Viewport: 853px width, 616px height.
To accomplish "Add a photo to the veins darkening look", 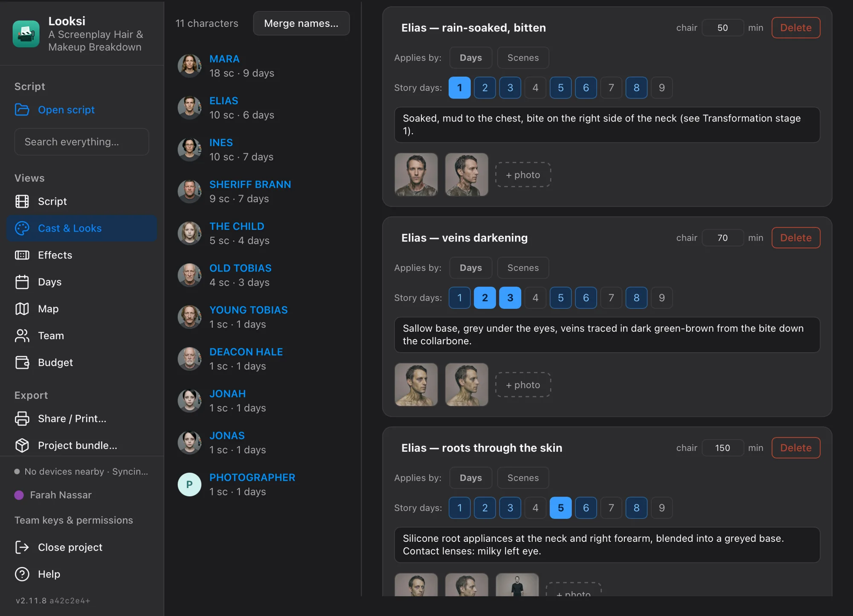I will (x=523, y=385).
